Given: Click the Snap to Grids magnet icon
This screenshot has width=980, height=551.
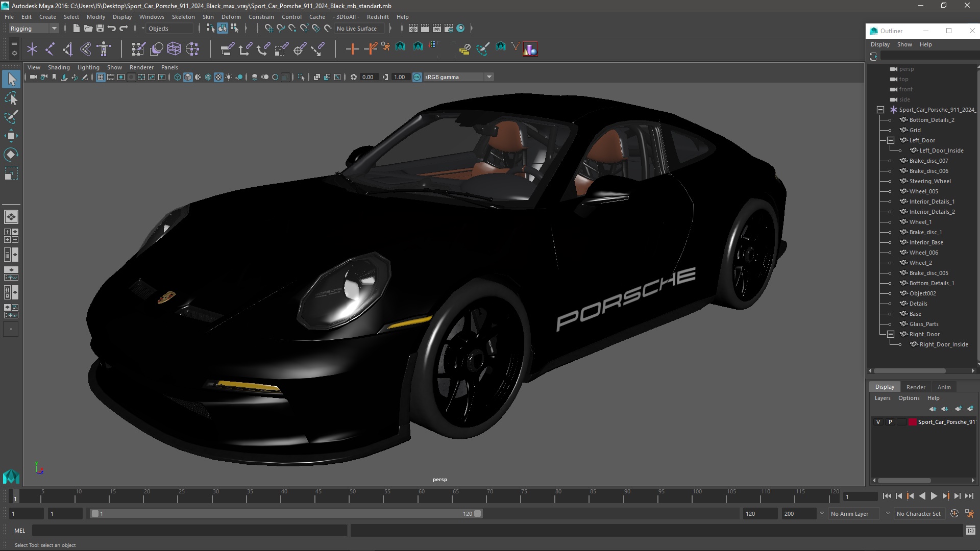Looking at the screenshot, I should coord(269,29).
